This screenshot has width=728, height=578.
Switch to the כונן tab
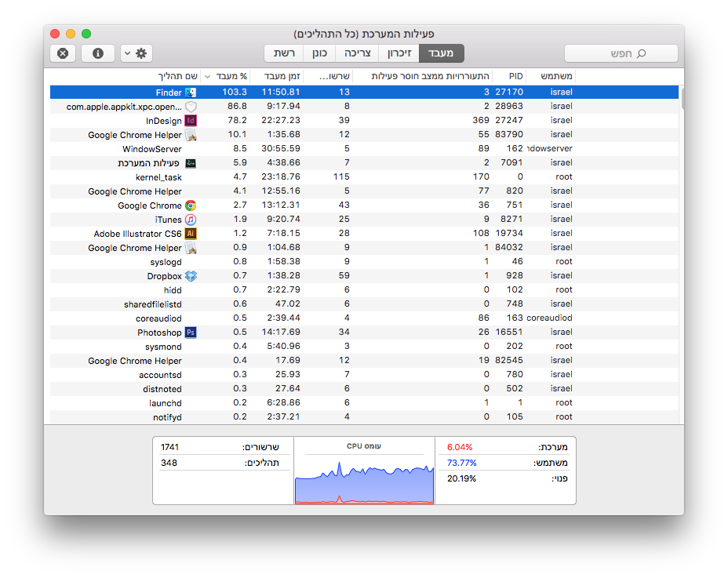click(319, 53)
